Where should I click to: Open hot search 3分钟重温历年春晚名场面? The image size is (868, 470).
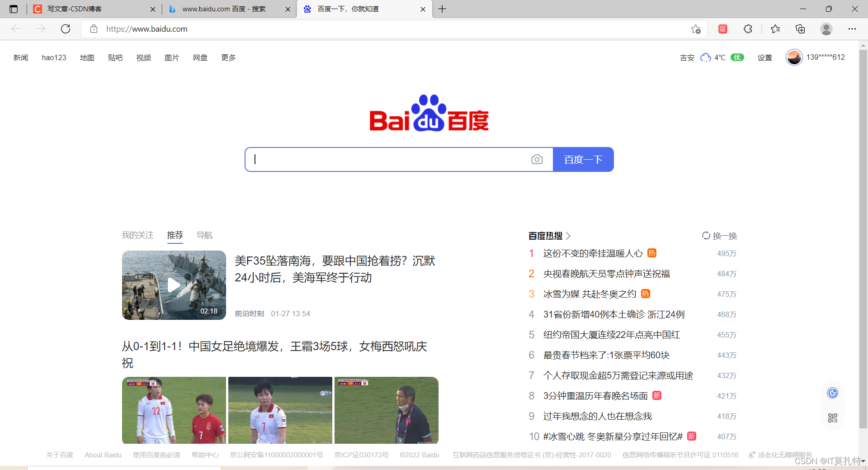595,396
